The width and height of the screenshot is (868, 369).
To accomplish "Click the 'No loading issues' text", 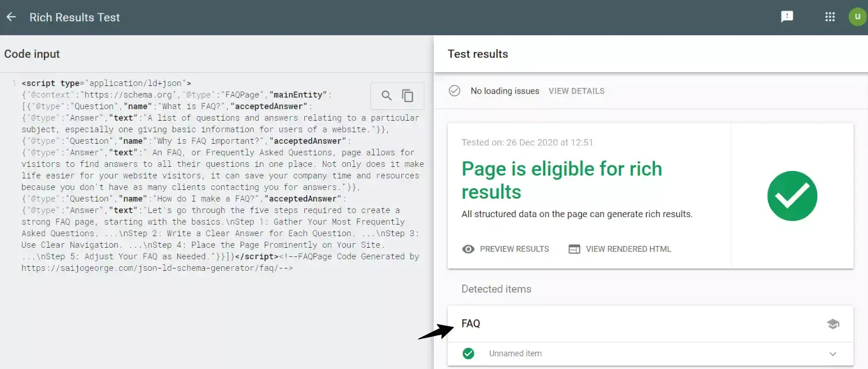I will 505,91.
